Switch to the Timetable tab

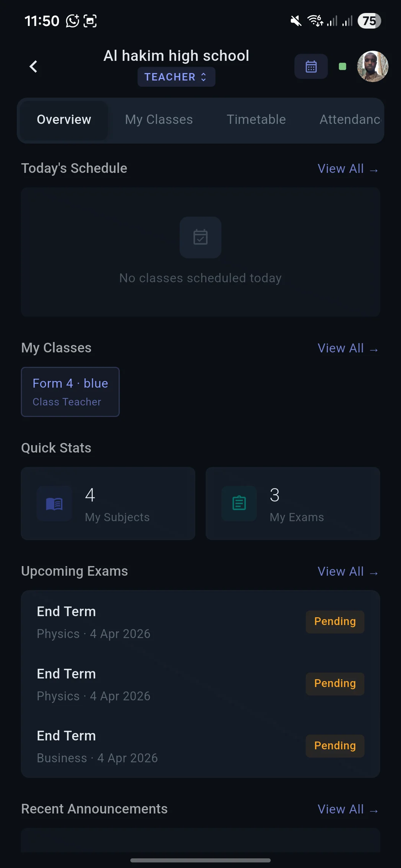click(256, 119)
